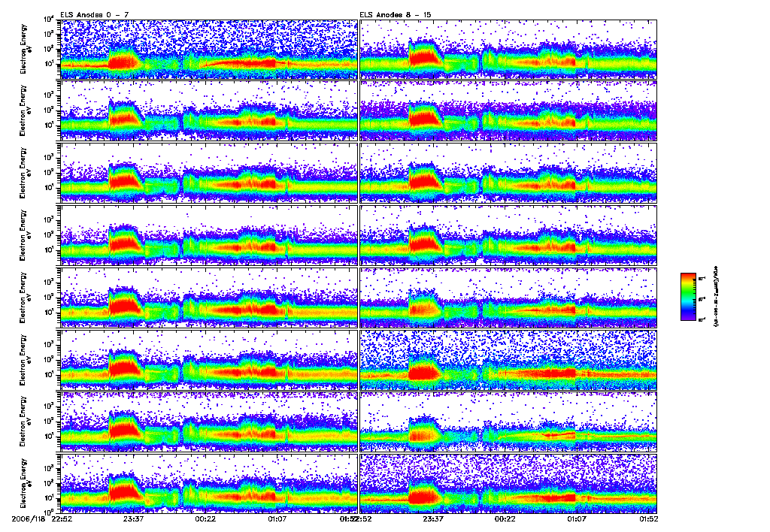
Task: Select the 23:37 time tick under the right column
Action: [x=433, y=518]
